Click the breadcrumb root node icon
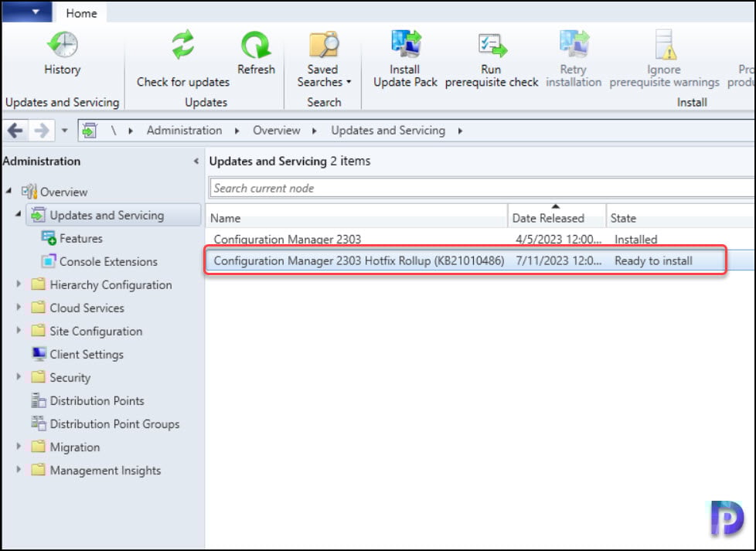The image size is (756, 551). point(90,131)
